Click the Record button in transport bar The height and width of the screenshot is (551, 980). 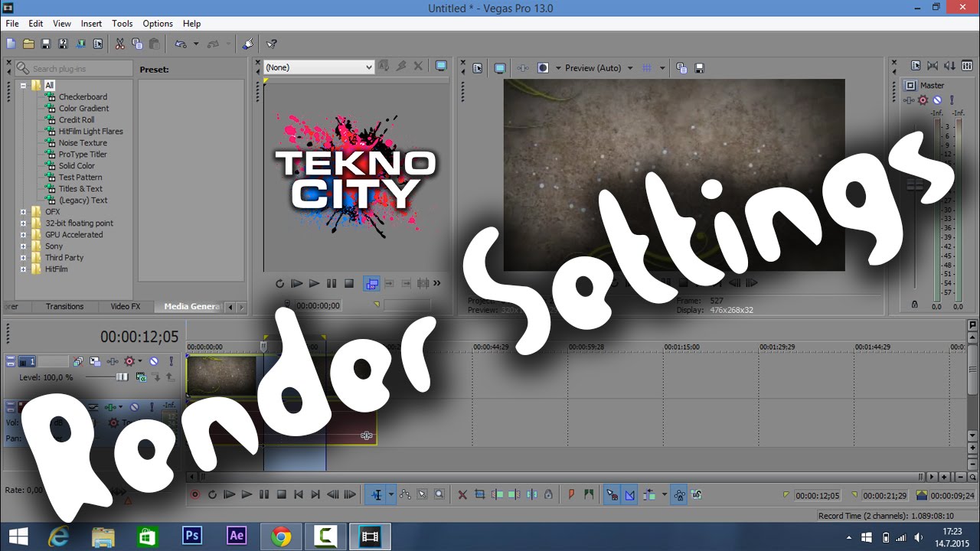195,495
